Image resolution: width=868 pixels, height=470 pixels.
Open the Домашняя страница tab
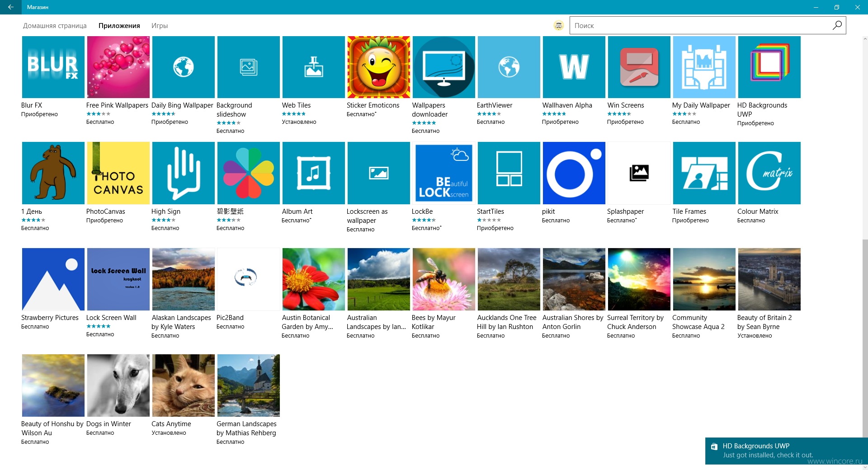[x=55, y=26]
